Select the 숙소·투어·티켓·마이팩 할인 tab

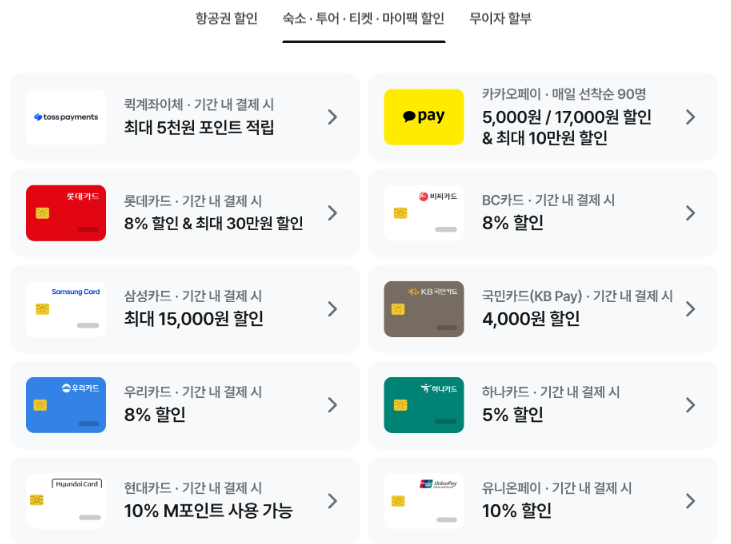pyautogui.click(x=364, y=19)
